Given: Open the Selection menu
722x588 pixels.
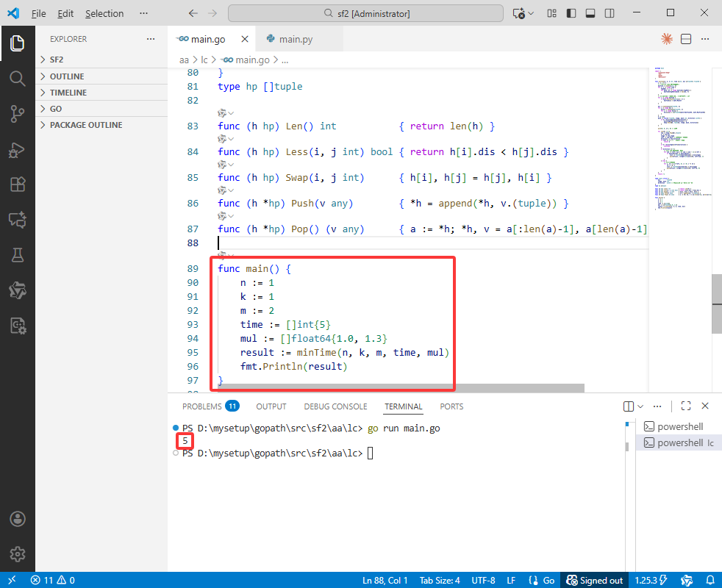Looking at the screenshot, I should [104, 13].
